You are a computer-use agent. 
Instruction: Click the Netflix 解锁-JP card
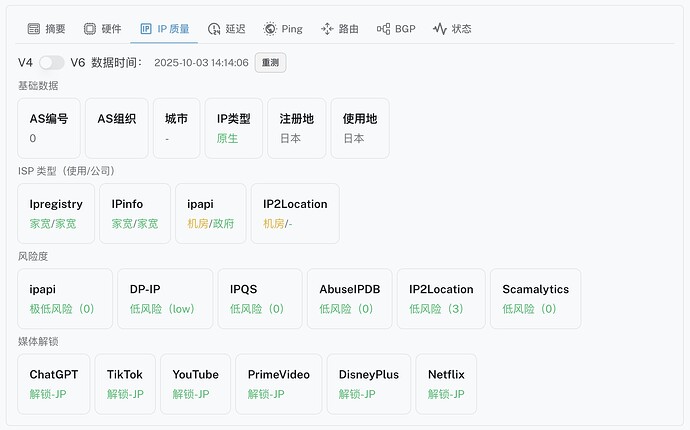pyautogui.click(x=446, y=384)
